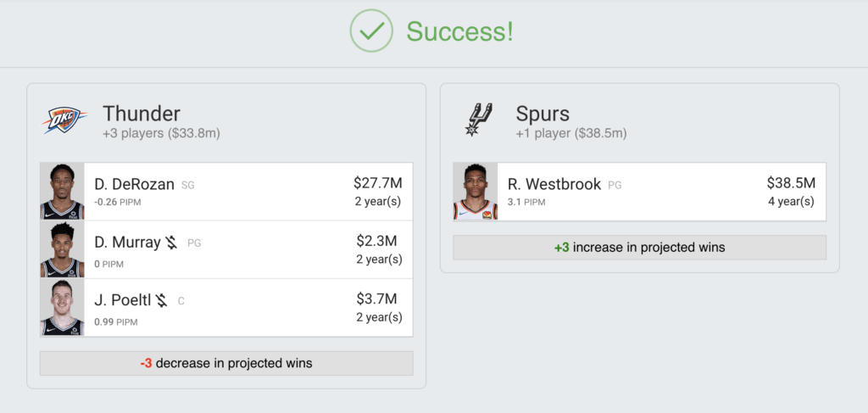Open R. Westbrook's headshot photo
868x413 pixels.
[475, 191]
